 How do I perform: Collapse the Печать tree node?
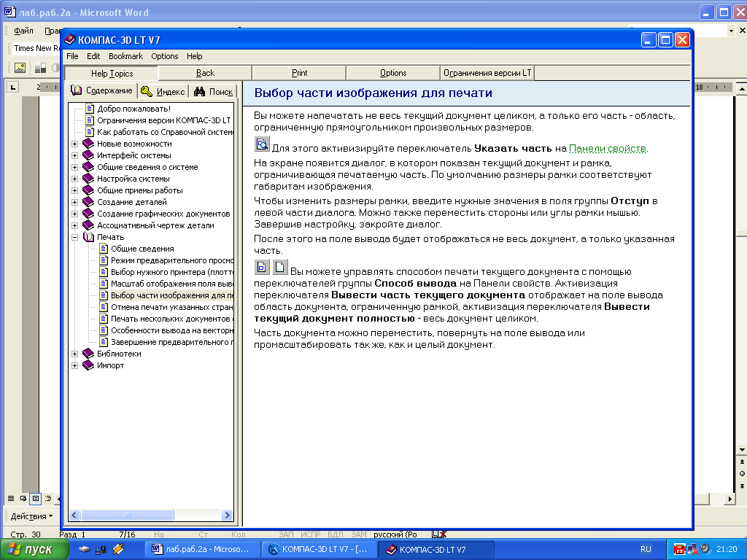pos(75,237)
